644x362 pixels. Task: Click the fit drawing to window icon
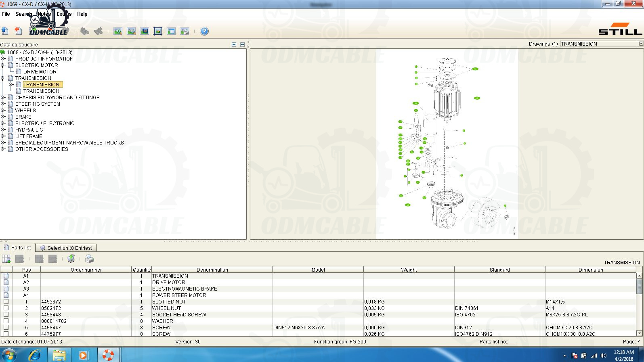point(158,31)
